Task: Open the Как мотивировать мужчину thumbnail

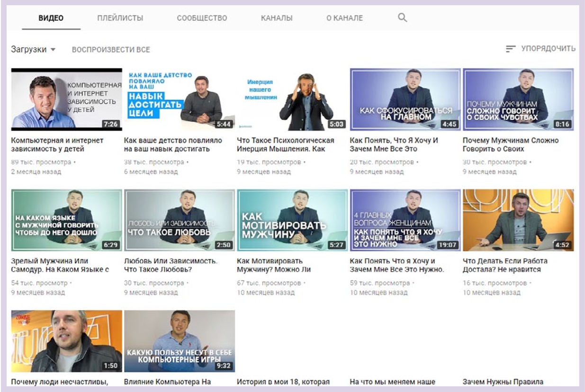Action: click(292, 220)
